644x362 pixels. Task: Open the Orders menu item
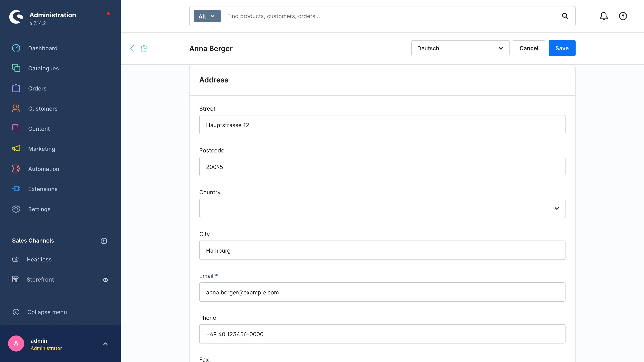point(37,88)
